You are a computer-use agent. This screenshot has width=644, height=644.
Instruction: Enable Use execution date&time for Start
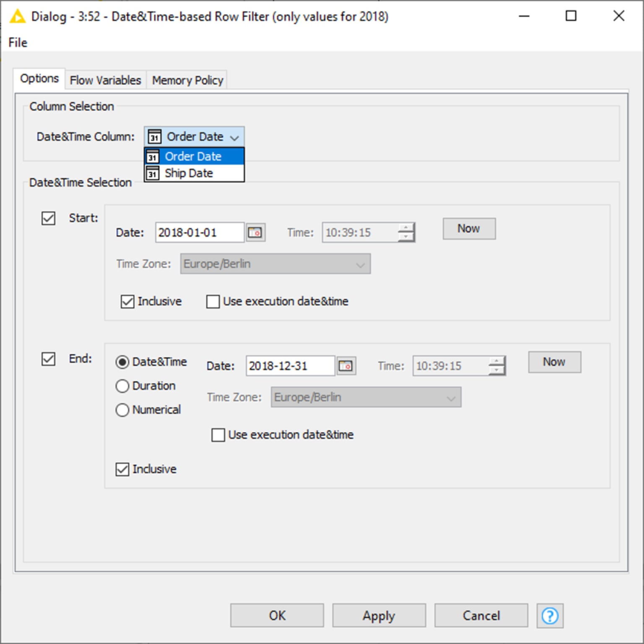(x=213, y=301)
